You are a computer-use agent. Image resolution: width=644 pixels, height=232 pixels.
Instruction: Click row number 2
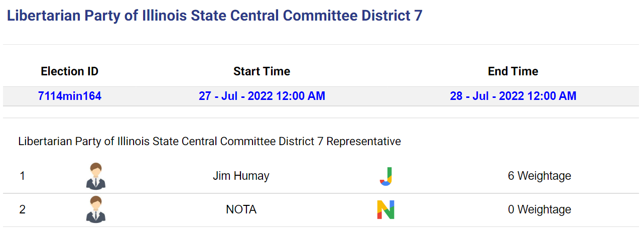tap(22, 209)
